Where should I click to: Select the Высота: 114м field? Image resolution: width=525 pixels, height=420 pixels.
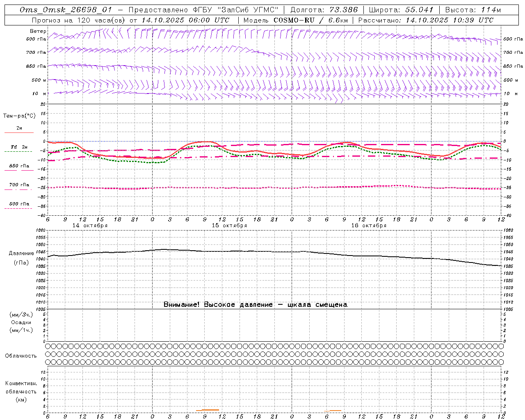[473, 10]
